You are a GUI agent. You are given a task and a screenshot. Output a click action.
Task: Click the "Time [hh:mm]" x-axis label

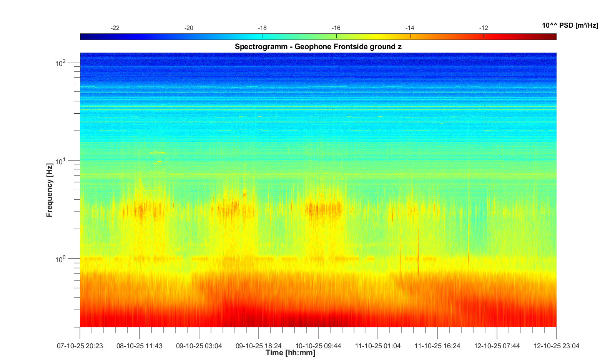290,353
